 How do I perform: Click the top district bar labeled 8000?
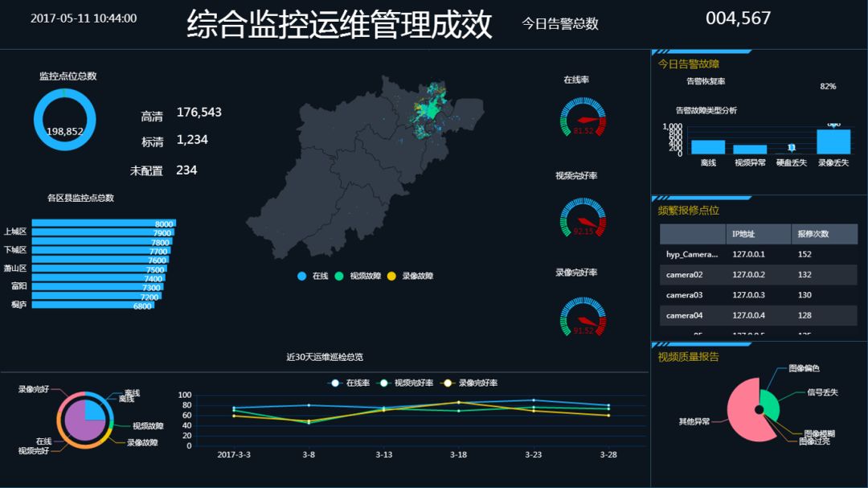point(103,223)
